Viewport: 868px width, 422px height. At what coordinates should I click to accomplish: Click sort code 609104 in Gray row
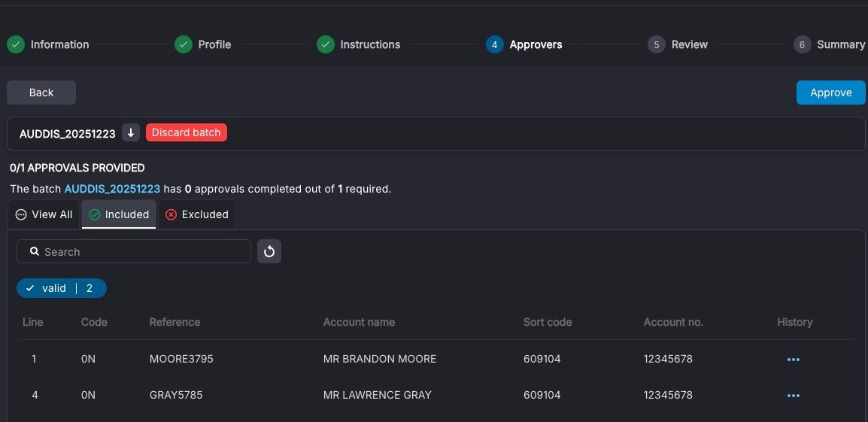pos(542,396)
